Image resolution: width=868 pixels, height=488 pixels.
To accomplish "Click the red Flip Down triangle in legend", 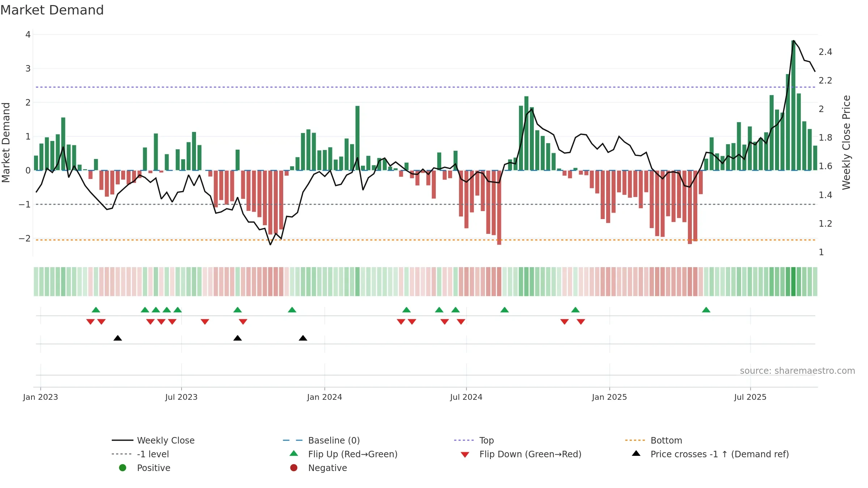I will pyautogui.click(x=465, y=455).
